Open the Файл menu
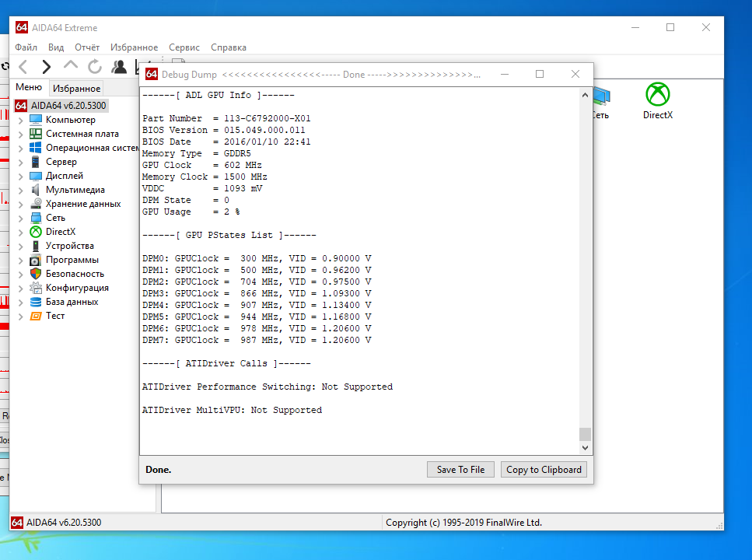 [26, 47]
